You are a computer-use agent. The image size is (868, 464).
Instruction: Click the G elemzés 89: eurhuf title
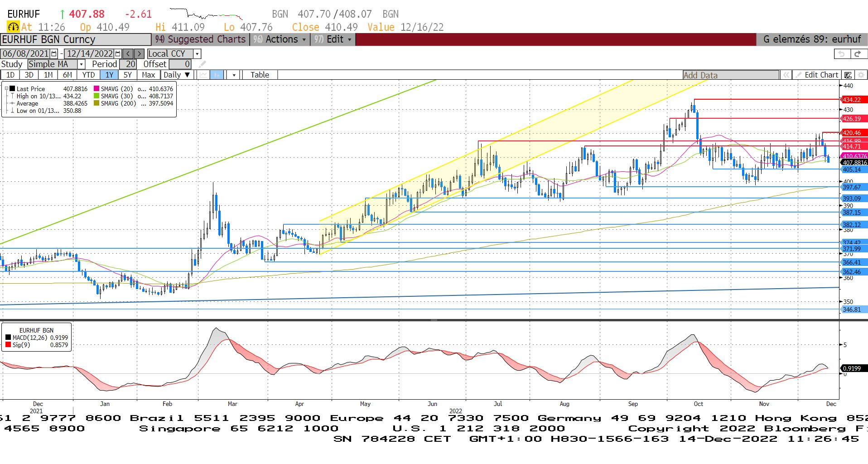pyautogui.click(x=812, y=39)
